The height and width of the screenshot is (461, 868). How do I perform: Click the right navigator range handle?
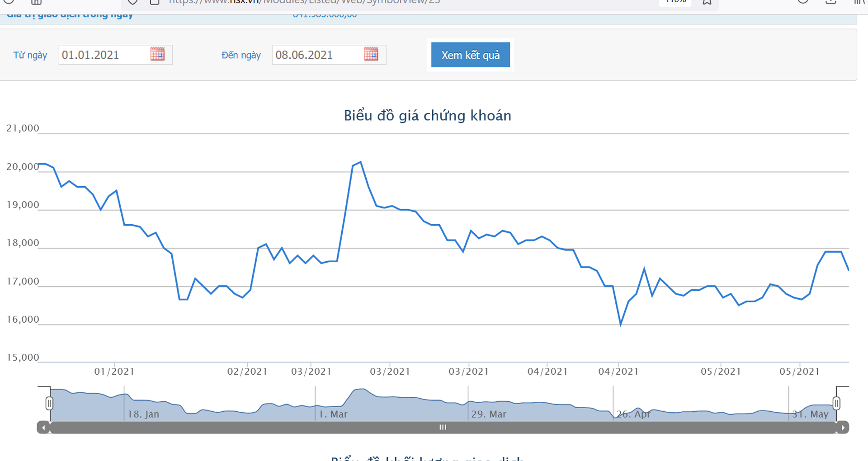pyautogui.click(x=836, y=403)
